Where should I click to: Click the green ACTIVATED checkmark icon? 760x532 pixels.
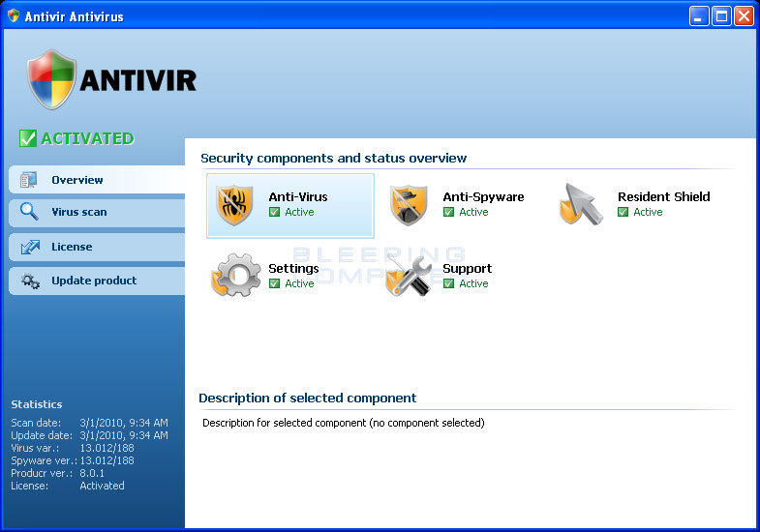28,138
